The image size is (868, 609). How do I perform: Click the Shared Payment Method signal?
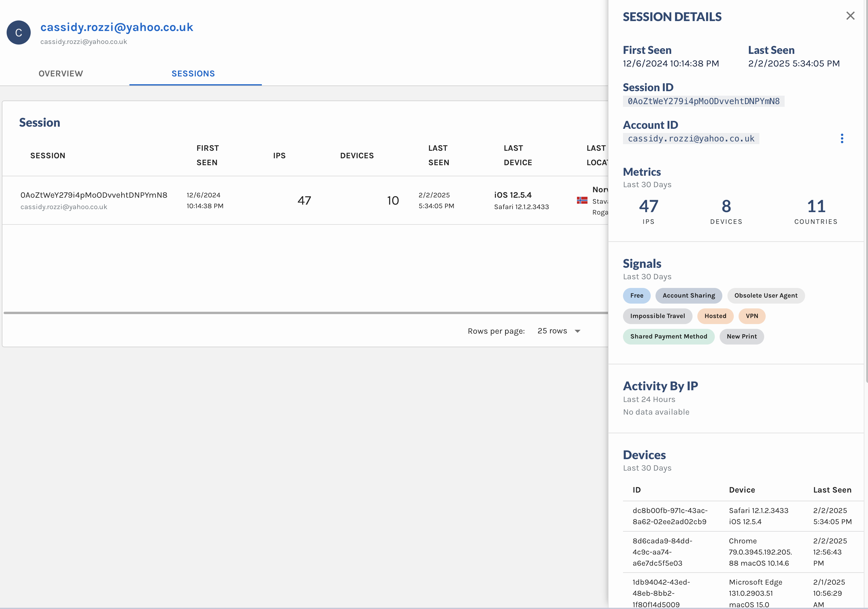[x=669, y=336]
